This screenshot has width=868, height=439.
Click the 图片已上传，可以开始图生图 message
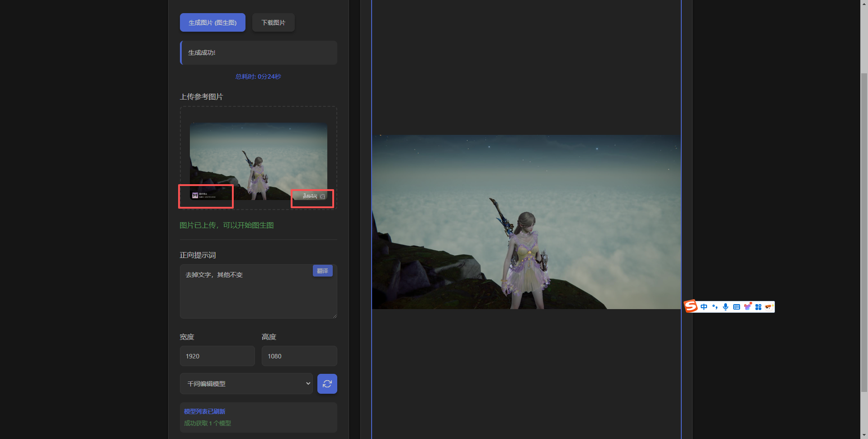click(x=226, y=225)
